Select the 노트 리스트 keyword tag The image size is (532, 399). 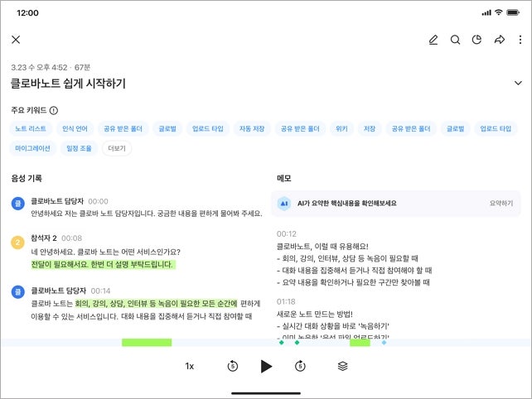(31, 129)
